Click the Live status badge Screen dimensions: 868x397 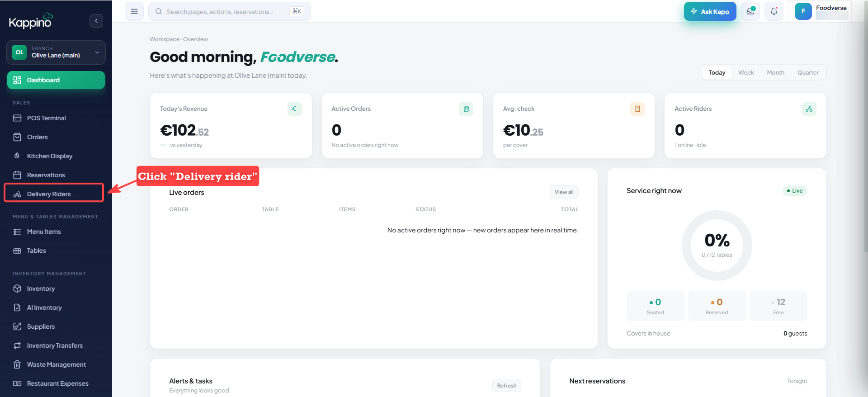pos(795,191)
